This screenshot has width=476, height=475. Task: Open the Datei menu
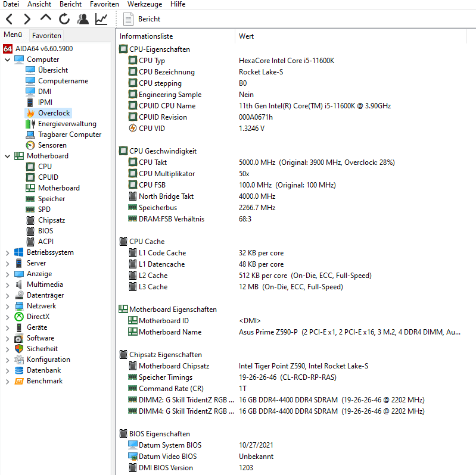click(11, 4)
